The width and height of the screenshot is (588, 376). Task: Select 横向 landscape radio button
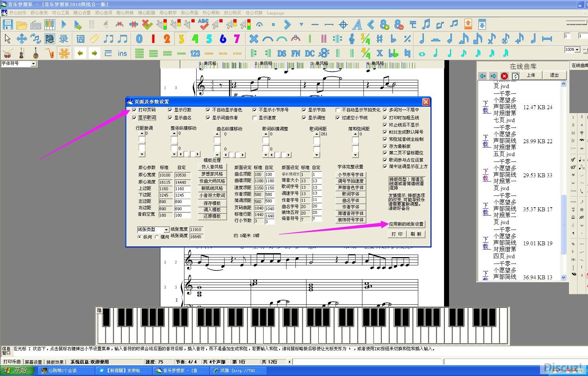point(157,237)
